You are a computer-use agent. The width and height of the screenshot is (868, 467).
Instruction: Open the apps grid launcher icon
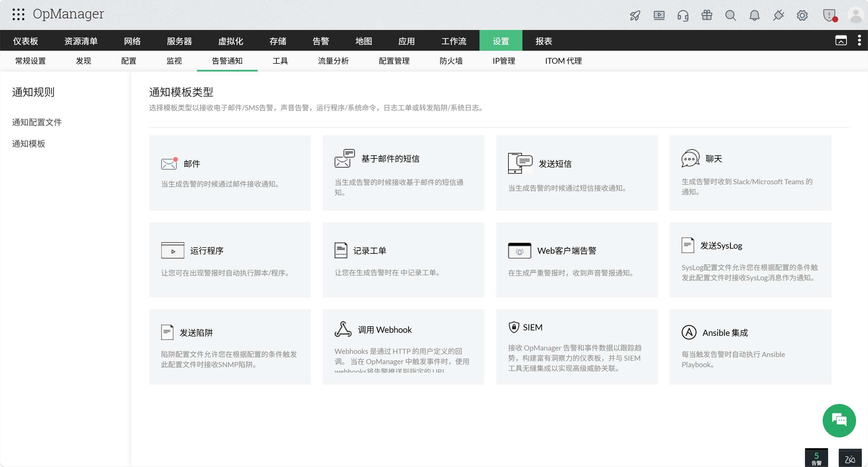18,14
